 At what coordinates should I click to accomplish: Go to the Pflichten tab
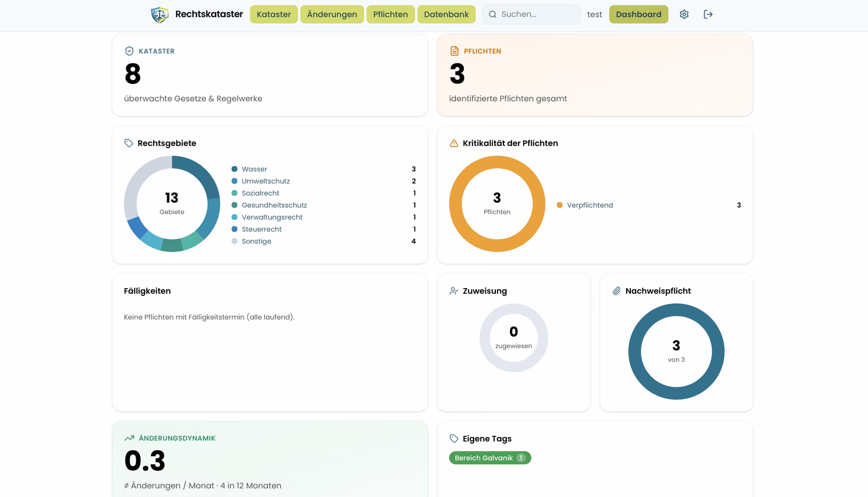[x=391, y=15]
